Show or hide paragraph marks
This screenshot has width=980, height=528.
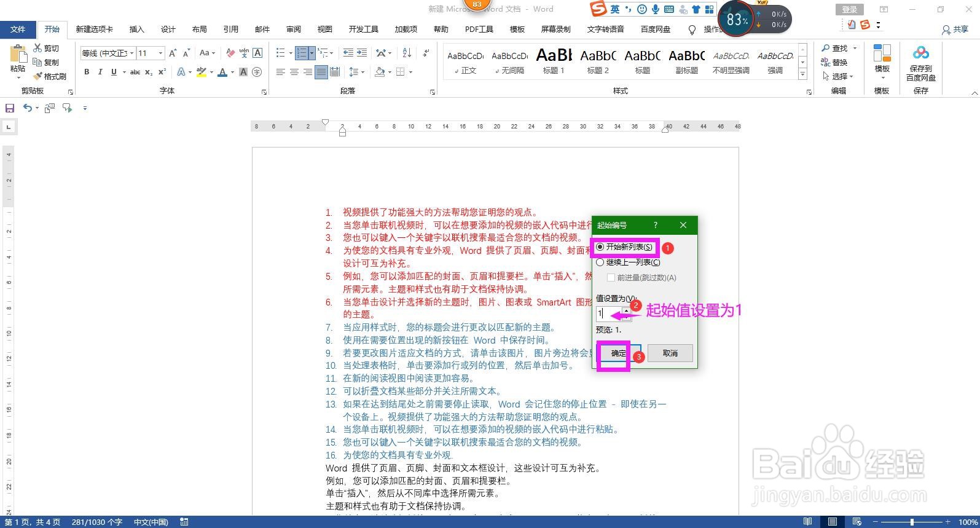[426, 53]
